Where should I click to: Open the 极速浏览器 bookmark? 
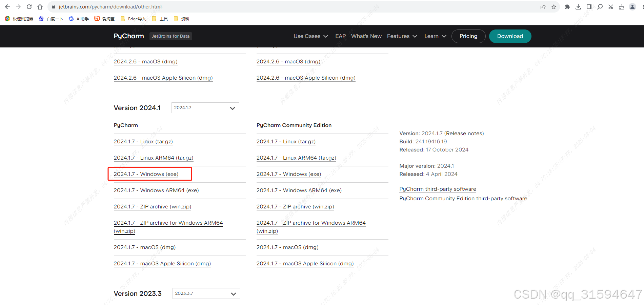point(19,19)
